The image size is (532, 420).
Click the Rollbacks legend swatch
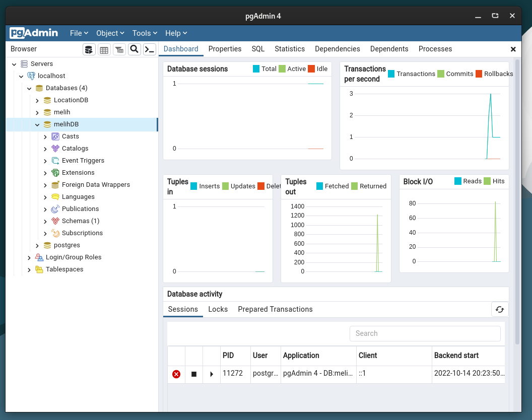pos(479,74)
